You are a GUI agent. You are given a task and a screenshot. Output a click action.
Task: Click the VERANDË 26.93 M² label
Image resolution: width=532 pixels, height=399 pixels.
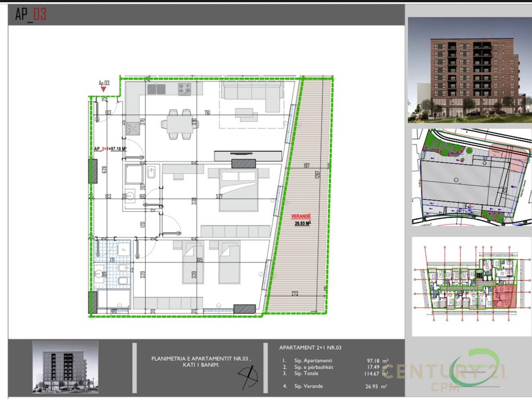pos(301,220)
